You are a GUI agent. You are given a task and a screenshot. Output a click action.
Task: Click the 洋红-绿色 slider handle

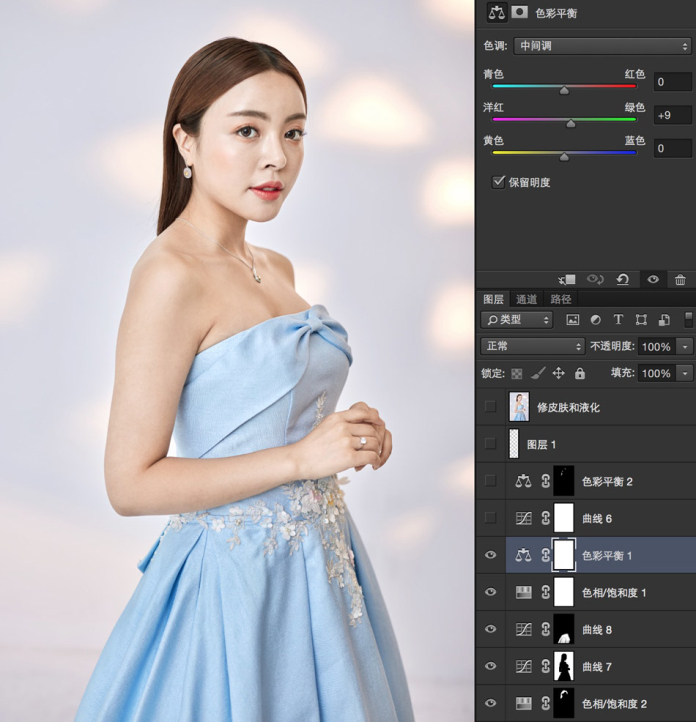point(571,123)
